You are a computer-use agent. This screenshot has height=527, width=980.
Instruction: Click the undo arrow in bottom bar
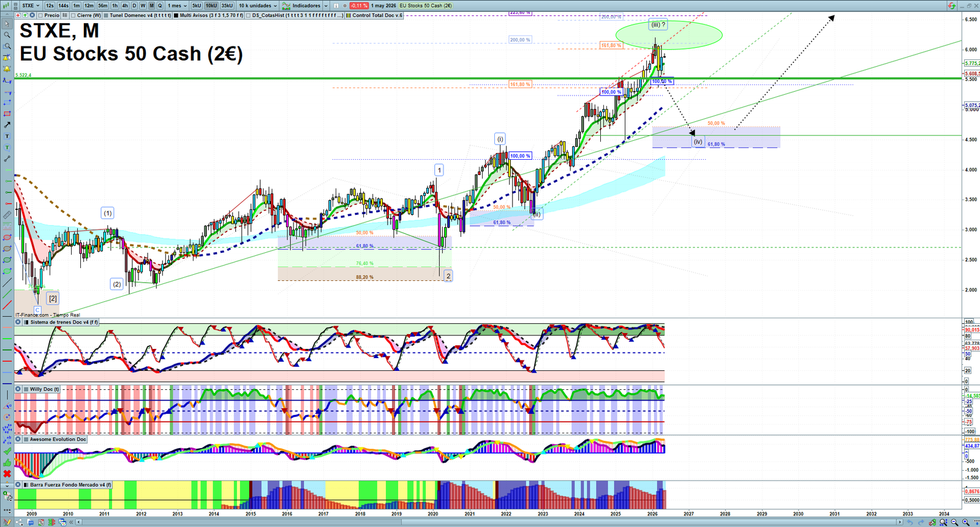pos(910,522)
